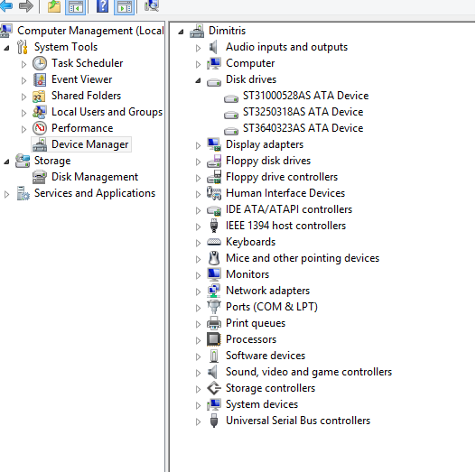Expand Services and Applications node

(x=6, y=194)
